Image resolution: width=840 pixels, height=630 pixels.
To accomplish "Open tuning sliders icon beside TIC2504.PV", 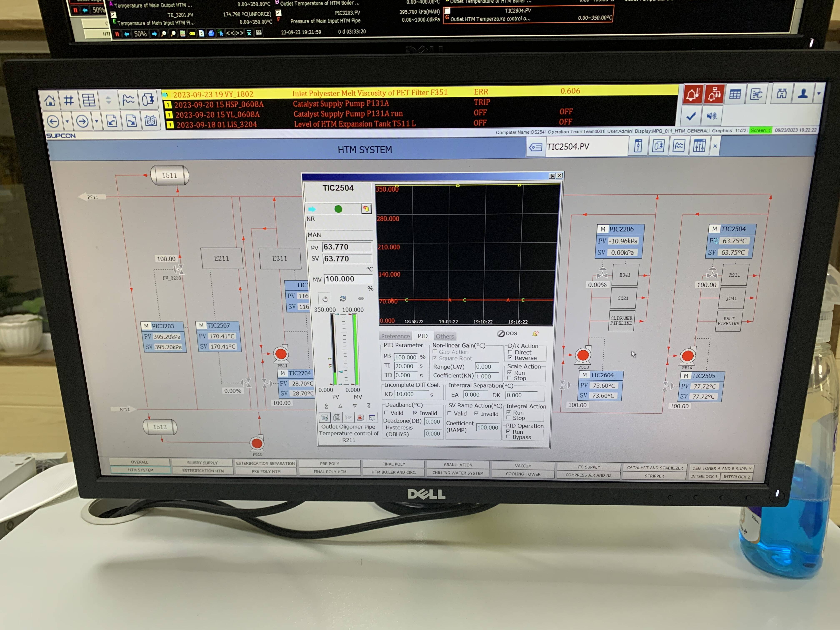I will tap(699, 146).
